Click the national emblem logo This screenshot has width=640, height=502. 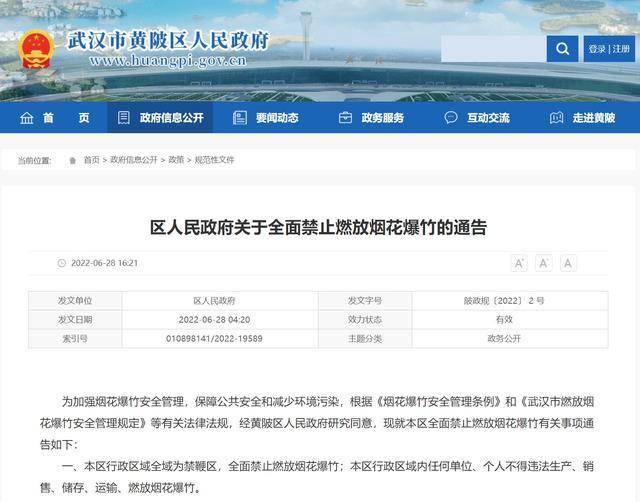pyautogui.click(x=36, y=50)
